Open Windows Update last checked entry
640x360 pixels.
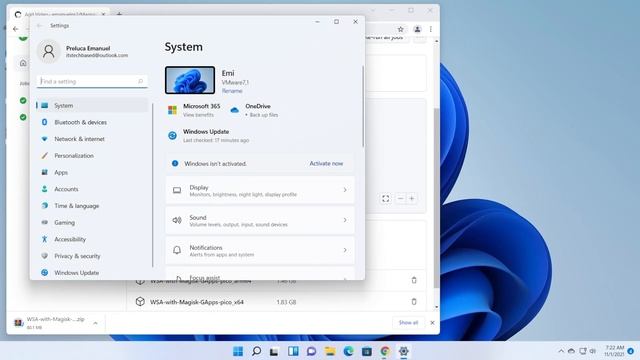tap(208, 136)
